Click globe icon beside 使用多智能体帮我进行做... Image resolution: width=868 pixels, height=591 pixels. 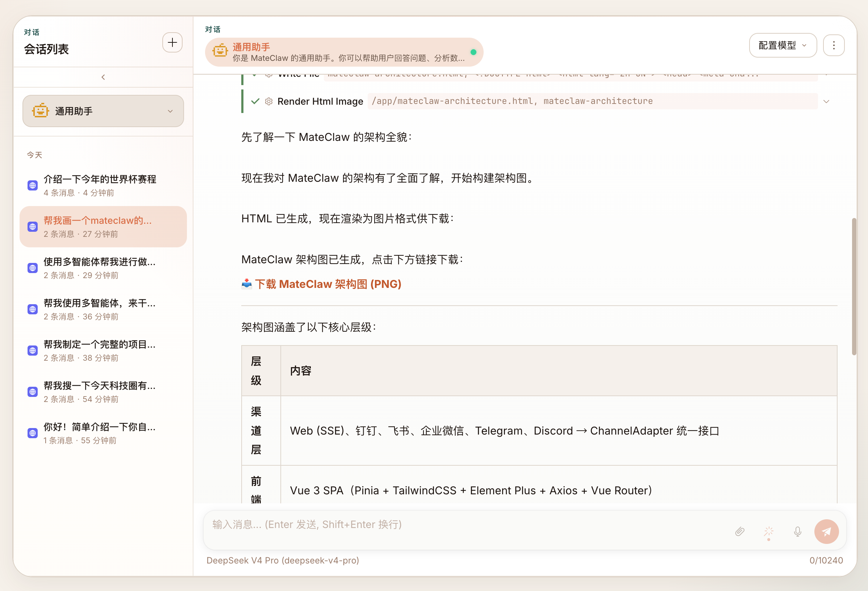pos(33,268)
